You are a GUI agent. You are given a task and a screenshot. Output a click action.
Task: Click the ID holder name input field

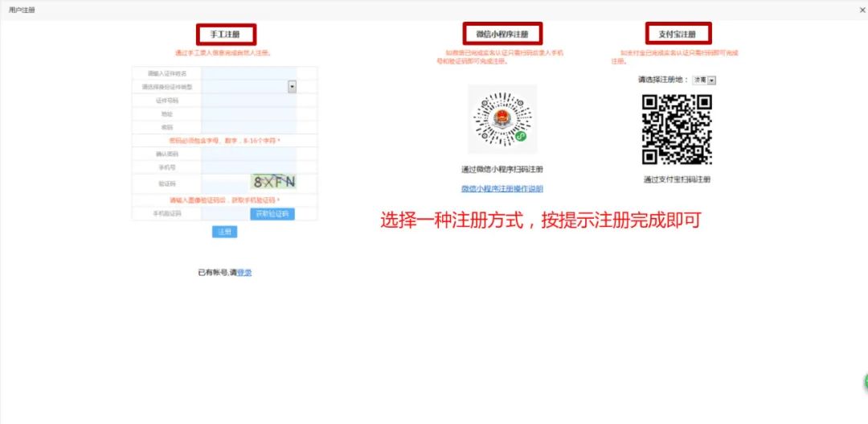pyautogui.click(x=249, y=73)
